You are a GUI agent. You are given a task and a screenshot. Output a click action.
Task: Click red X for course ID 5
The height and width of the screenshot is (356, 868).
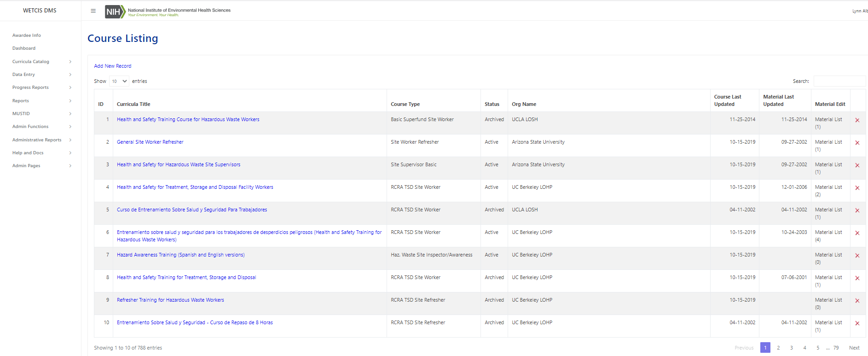(857, 210)
